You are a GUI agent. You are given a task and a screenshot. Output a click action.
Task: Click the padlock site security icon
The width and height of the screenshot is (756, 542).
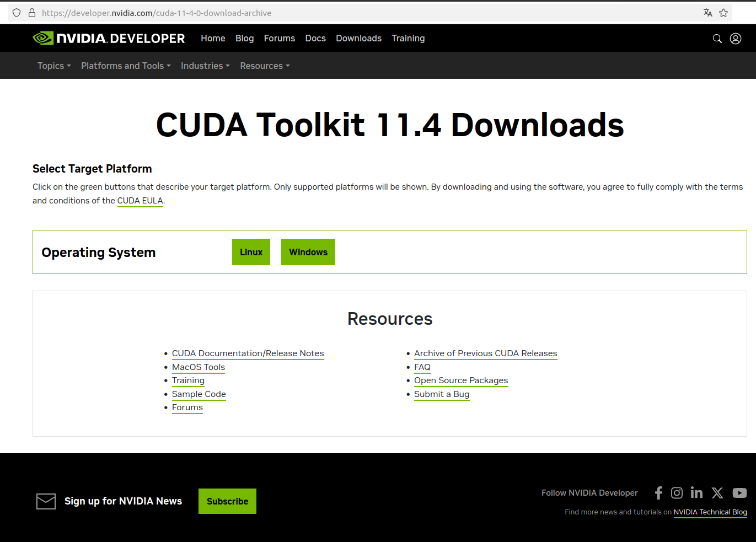(32, 13)
